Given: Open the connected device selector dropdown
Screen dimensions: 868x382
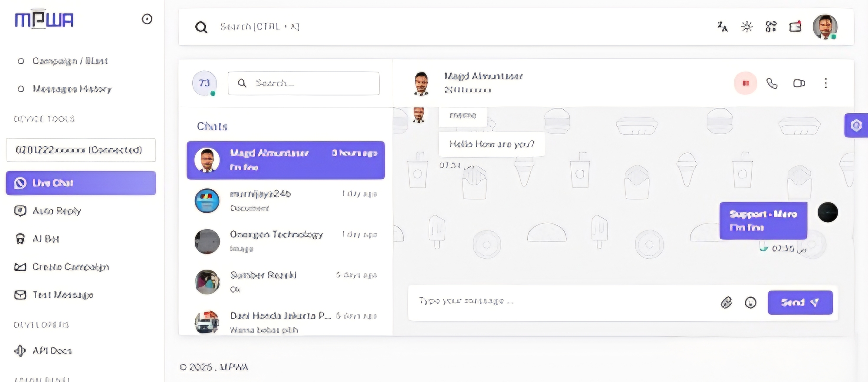Looking at the screenshot, I should click(x=81, y=150).
